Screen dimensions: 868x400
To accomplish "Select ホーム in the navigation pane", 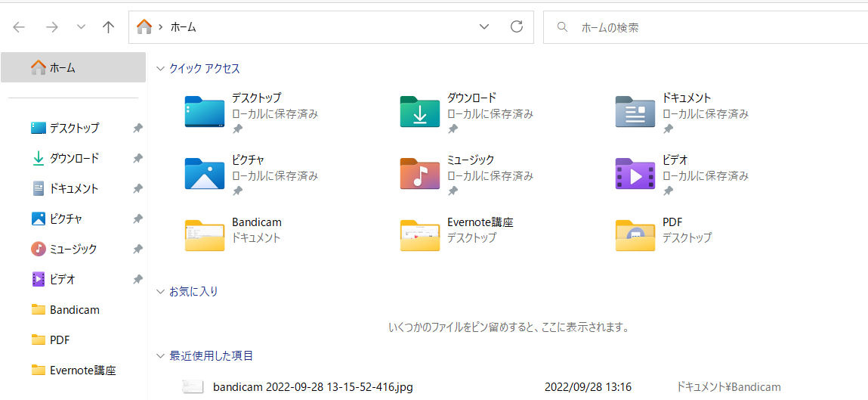I will coord(73,67).
